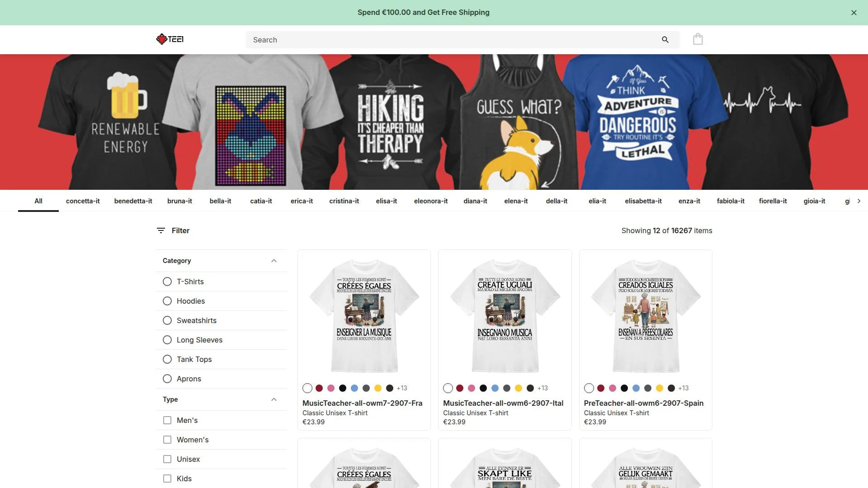Open the fiorella-it tab
Viewport: 868px width, 488px height.
(773, 201)
